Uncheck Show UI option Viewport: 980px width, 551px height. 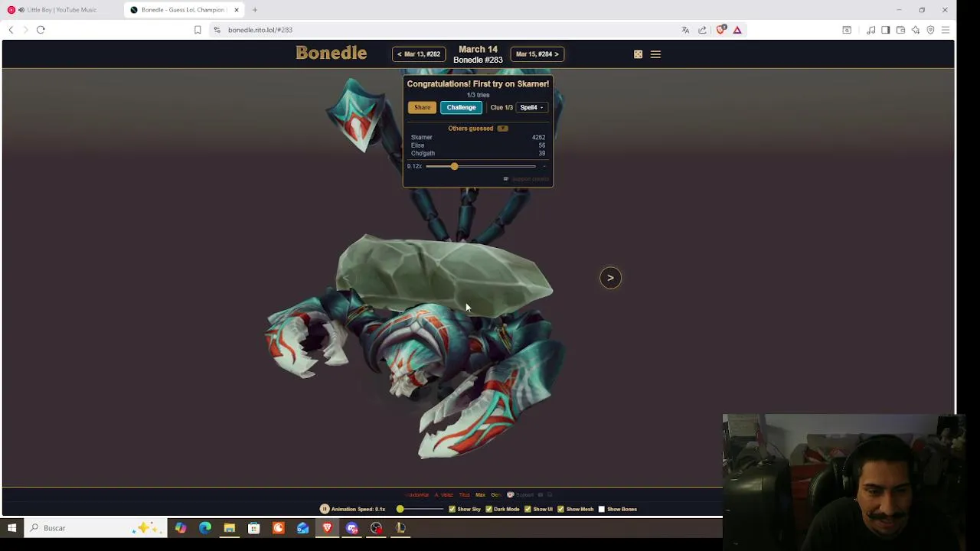point(528,509)
